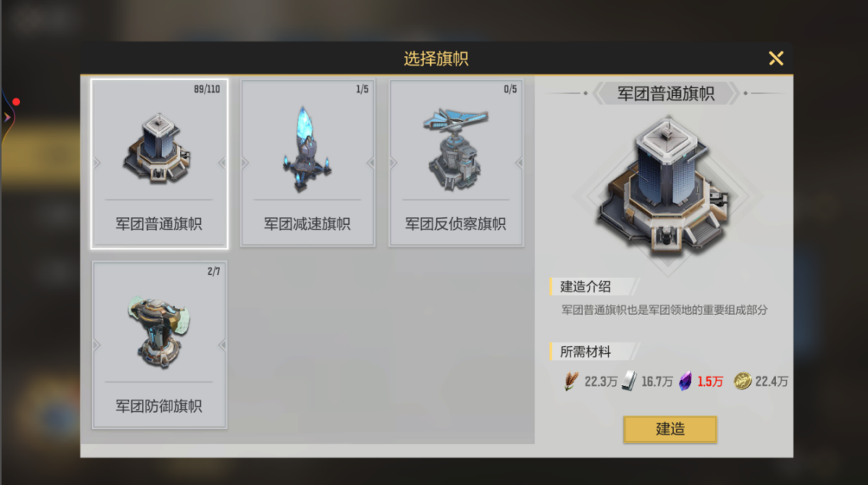The width and height of the screenshot is (868, 485).
Task: Select the 军团减速旗帜 crystal tower icon
Action: (x=307, y=149)
